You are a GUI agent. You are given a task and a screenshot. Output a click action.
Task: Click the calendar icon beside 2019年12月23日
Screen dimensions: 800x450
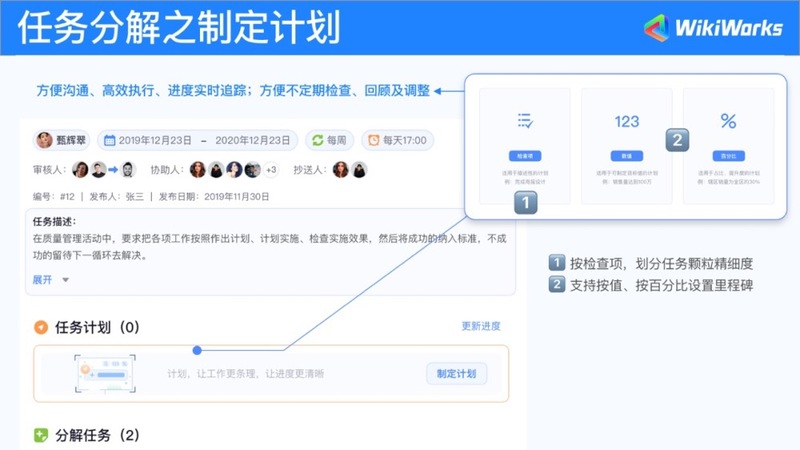tap(110, 141)
